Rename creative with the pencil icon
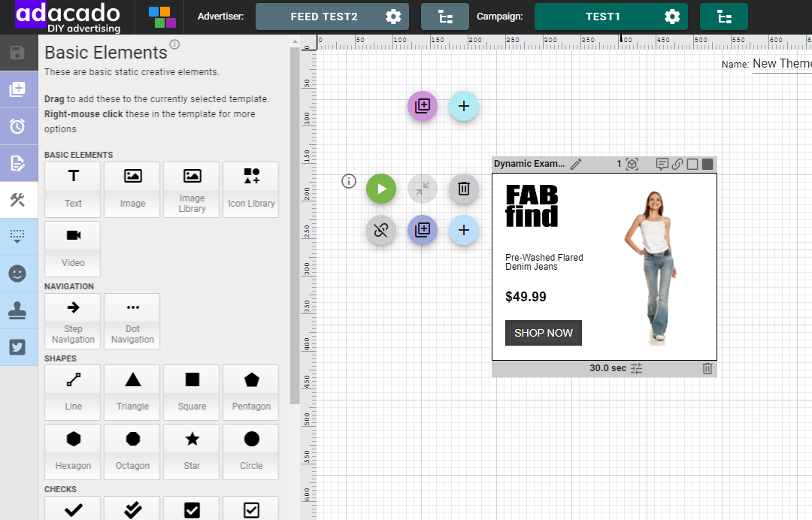 (576, 165)
